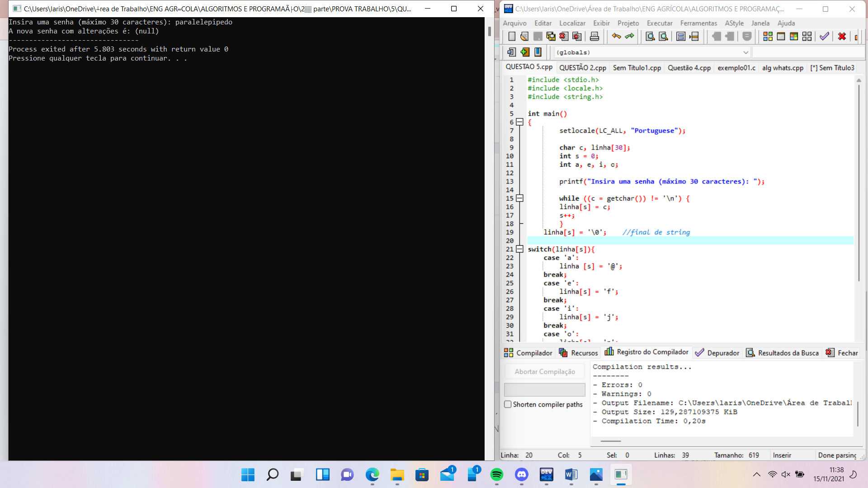Stop execution with the red X icon
The image size is (868, 488).
coord(842,37)
